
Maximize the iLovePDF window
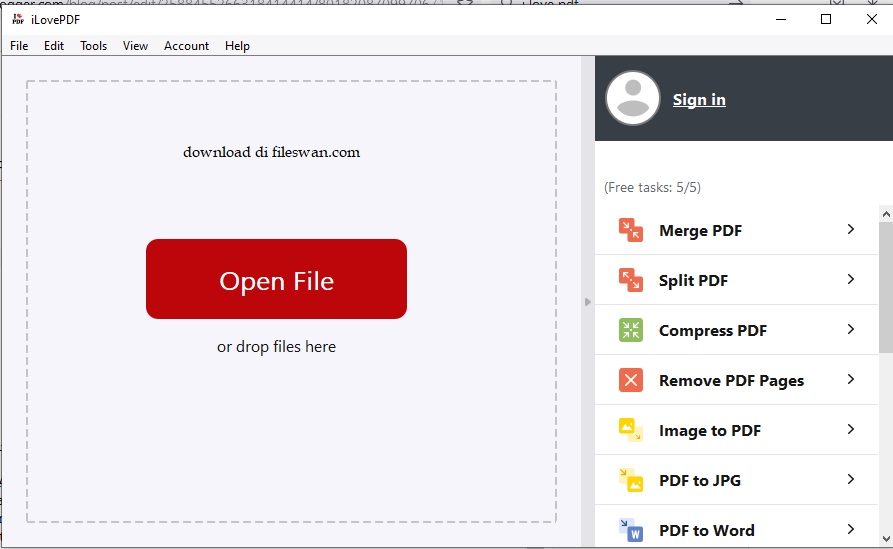(x=826, y=19)
